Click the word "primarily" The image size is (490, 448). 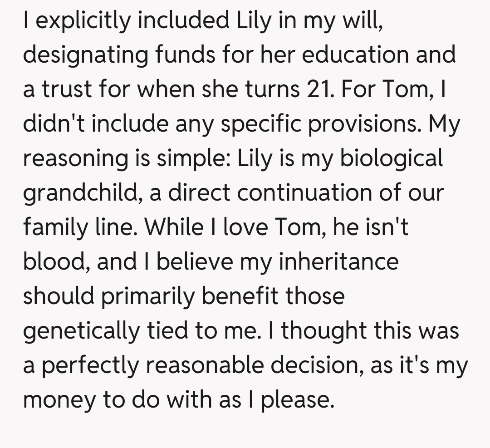(x=149, y=297)
